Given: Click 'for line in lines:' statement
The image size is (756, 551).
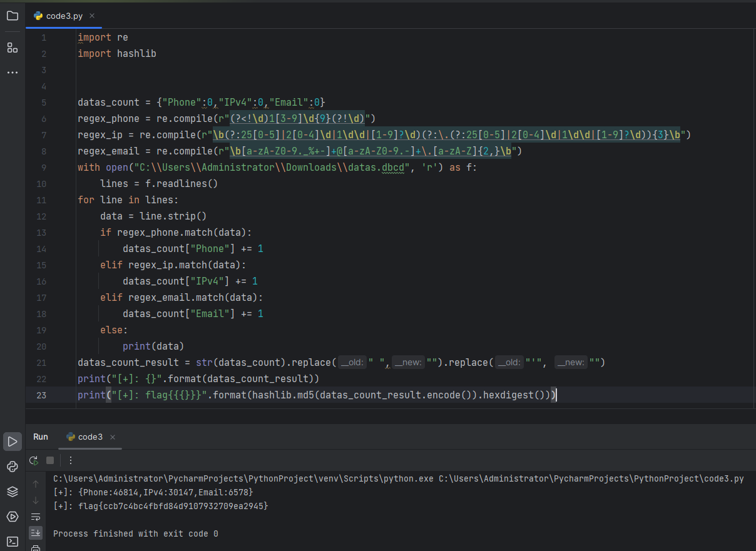Looking at the screenshot, I should [128, 200].
